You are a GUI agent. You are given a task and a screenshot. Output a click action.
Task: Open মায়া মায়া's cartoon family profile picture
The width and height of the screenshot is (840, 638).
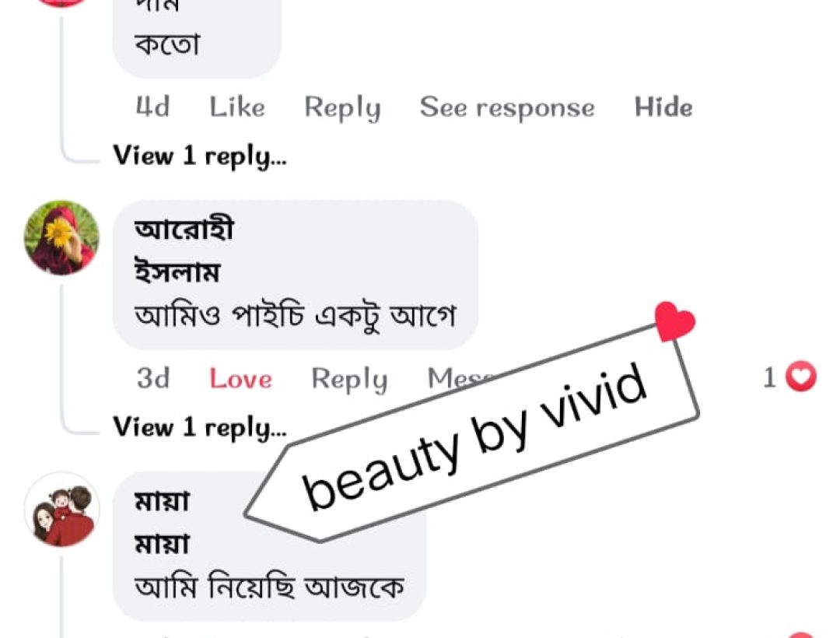[x=61, y=510]
